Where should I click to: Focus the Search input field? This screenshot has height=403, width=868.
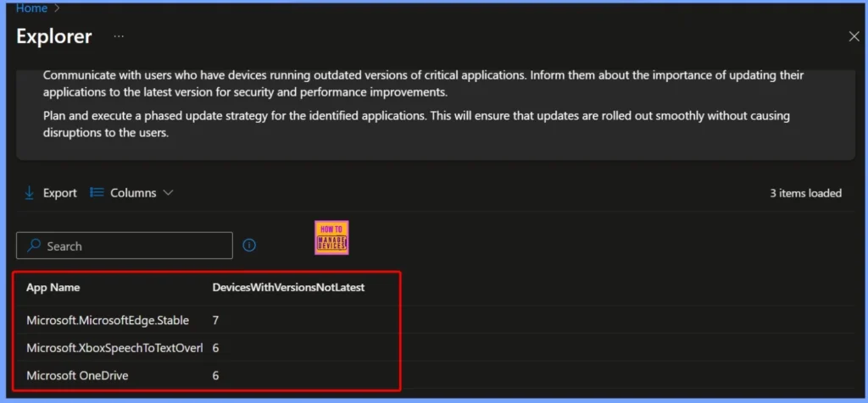pyautogui.click(x=125, y=246)
